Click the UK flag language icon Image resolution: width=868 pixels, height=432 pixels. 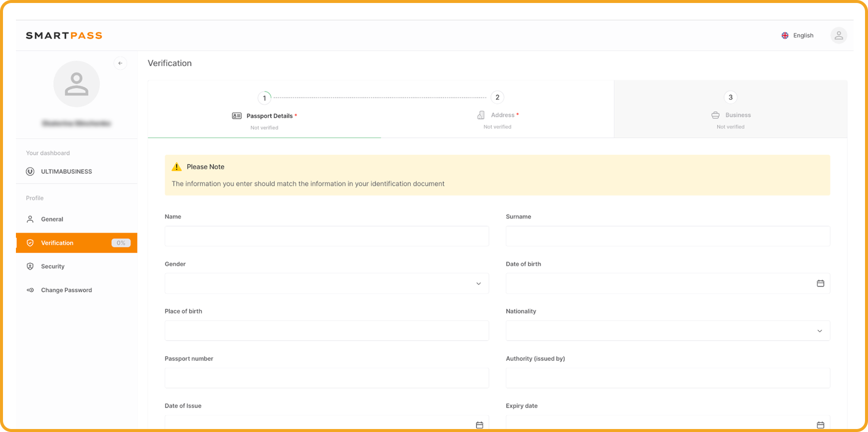click(x=785, y=35)
